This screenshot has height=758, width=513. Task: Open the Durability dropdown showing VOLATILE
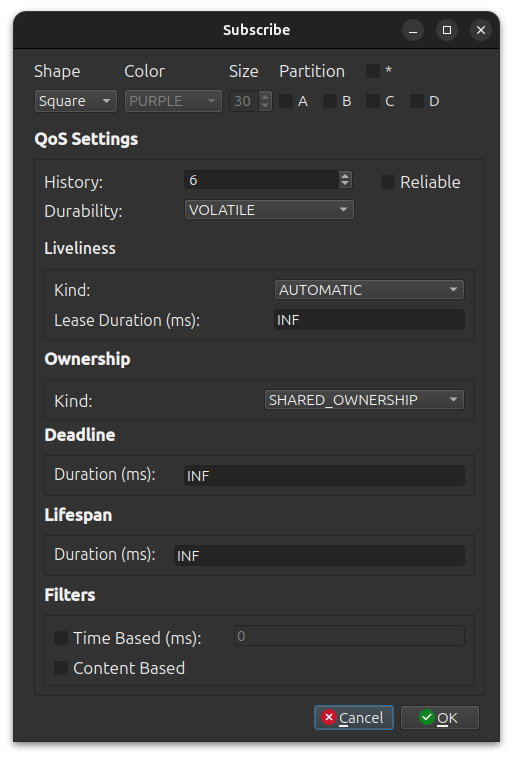click(269, 210)
